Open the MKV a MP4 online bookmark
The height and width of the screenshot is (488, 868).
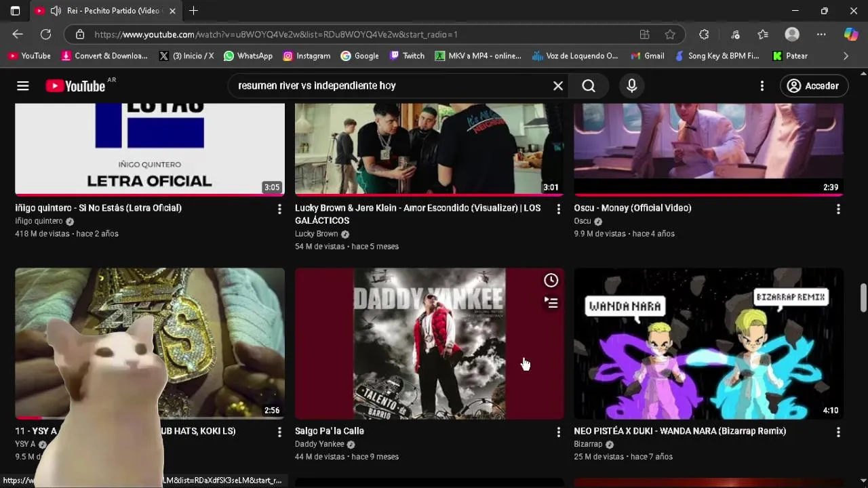pos(478,56)
